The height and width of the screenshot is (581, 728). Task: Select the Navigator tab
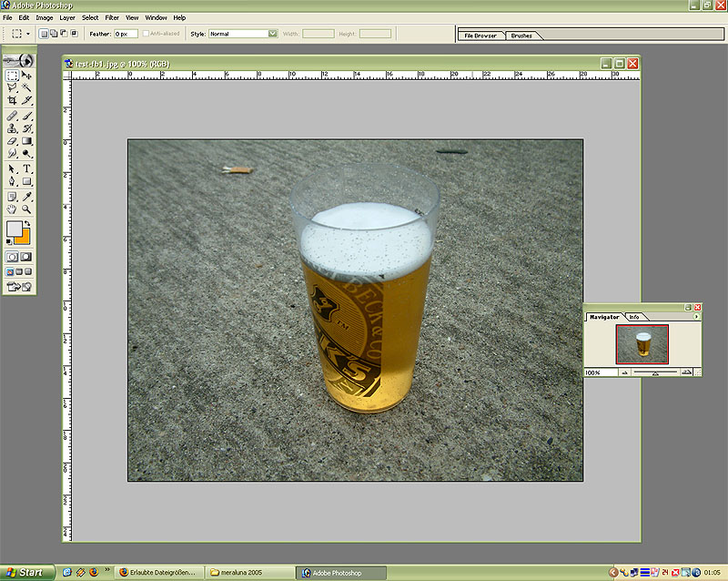(604, 317)
